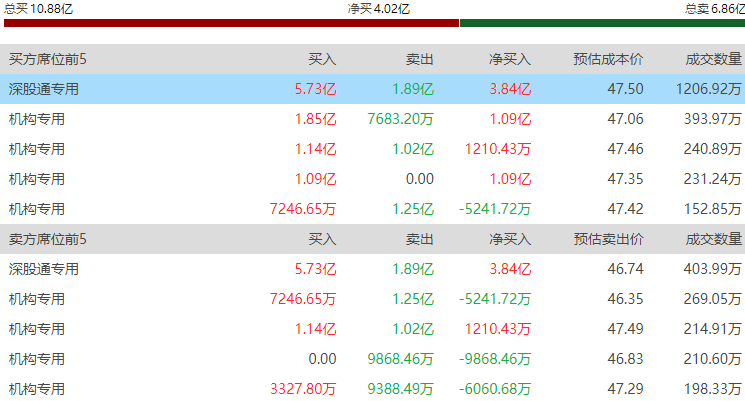
Task: Click the green total-sell bar
Action: 602,23
